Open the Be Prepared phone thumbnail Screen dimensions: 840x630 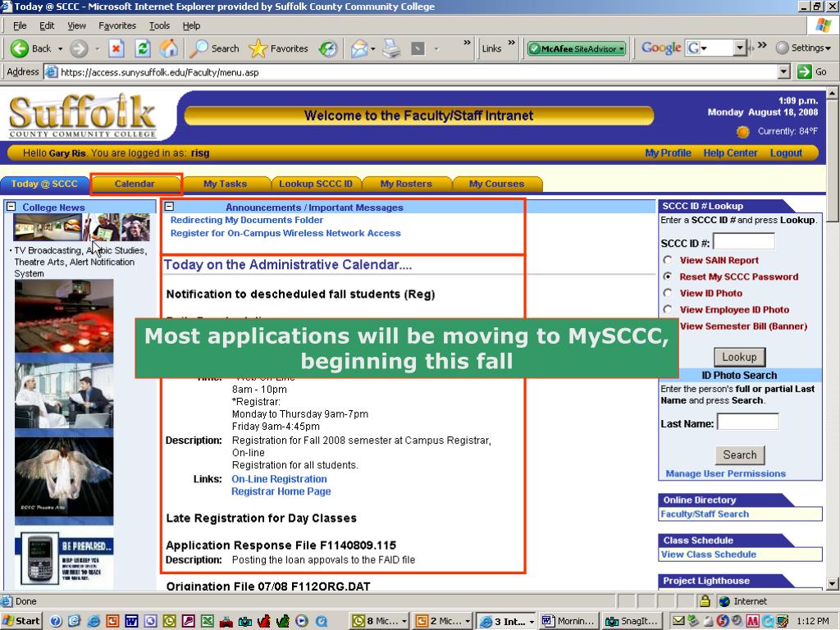[66, 559]
